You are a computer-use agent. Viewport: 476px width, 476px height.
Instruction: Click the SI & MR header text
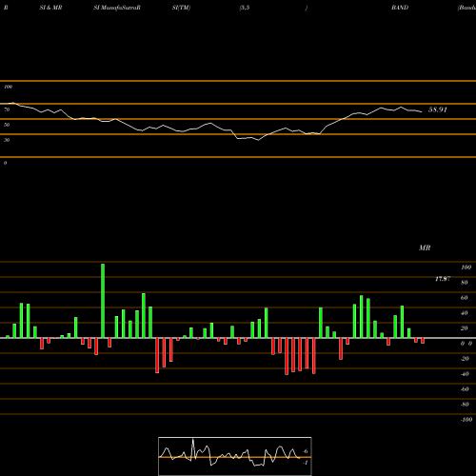50,8
